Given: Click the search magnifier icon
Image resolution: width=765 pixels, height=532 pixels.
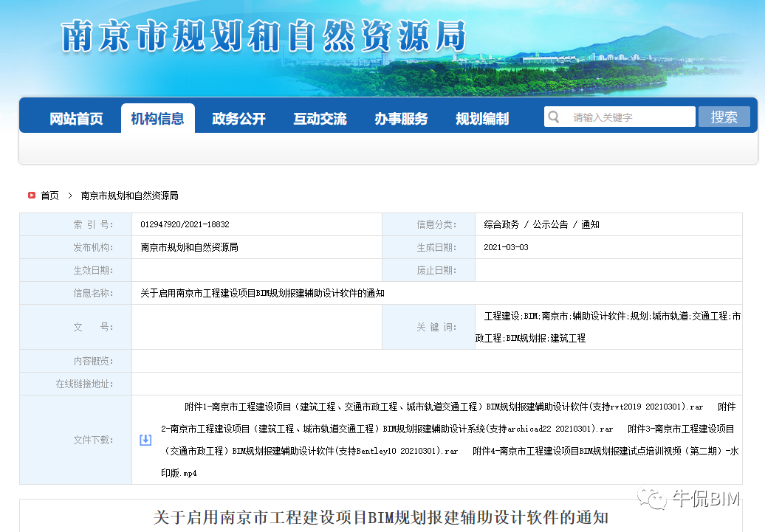Looking at the screenshot, I should [x=553, y=117].
